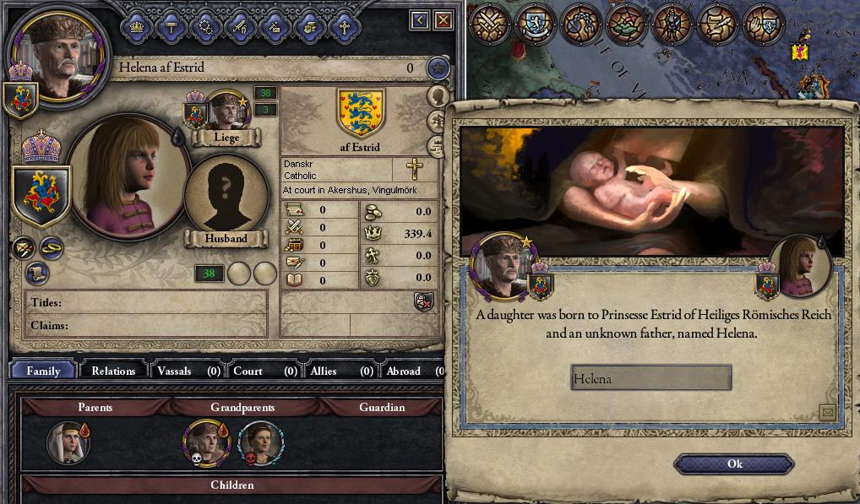Screen dimensions: 860x504
Task: Click the Helena name input field
Action: point(651,377)
